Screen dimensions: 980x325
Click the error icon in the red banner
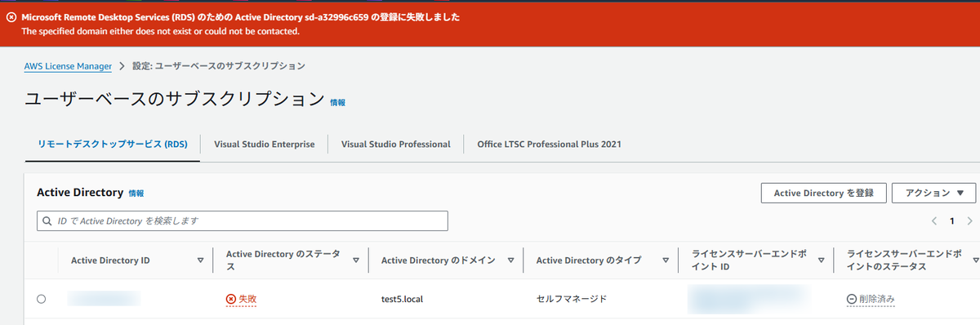(x=11, y=17)
